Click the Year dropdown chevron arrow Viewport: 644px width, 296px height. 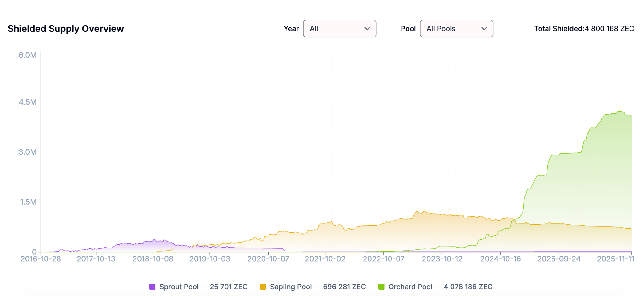tap(367, 29)
